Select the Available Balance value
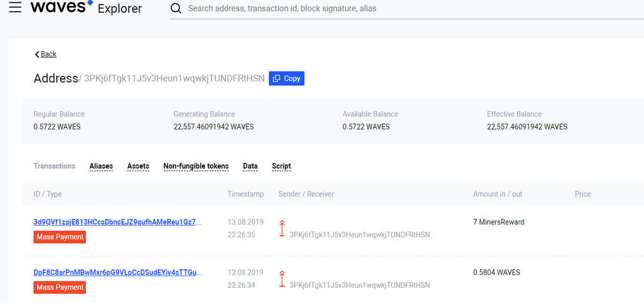The width and height of the screenshot is (644, 303). [366, 127]
